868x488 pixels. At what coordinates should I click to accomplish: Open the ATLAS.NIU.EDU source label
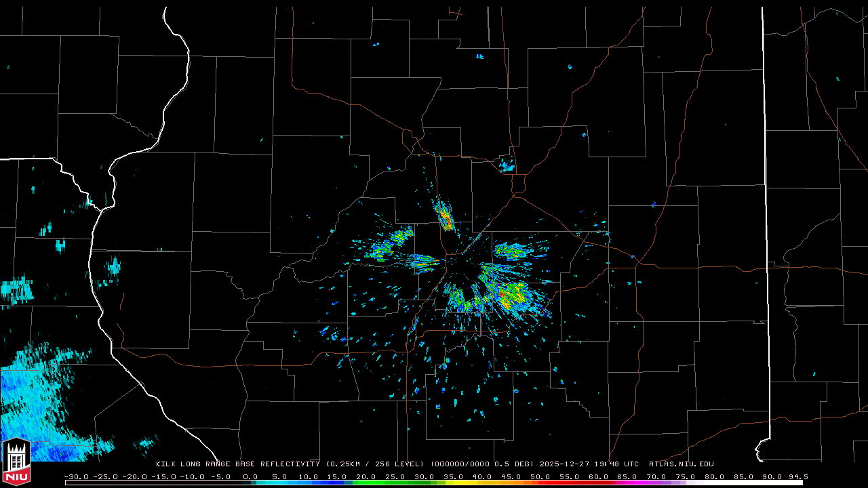coord(682,464)
